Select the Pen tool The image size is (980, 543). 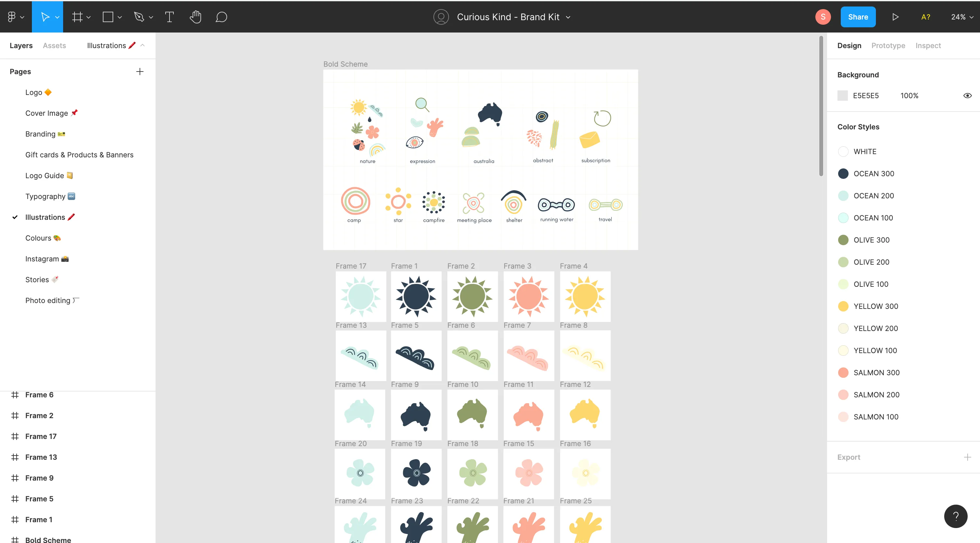139,17
